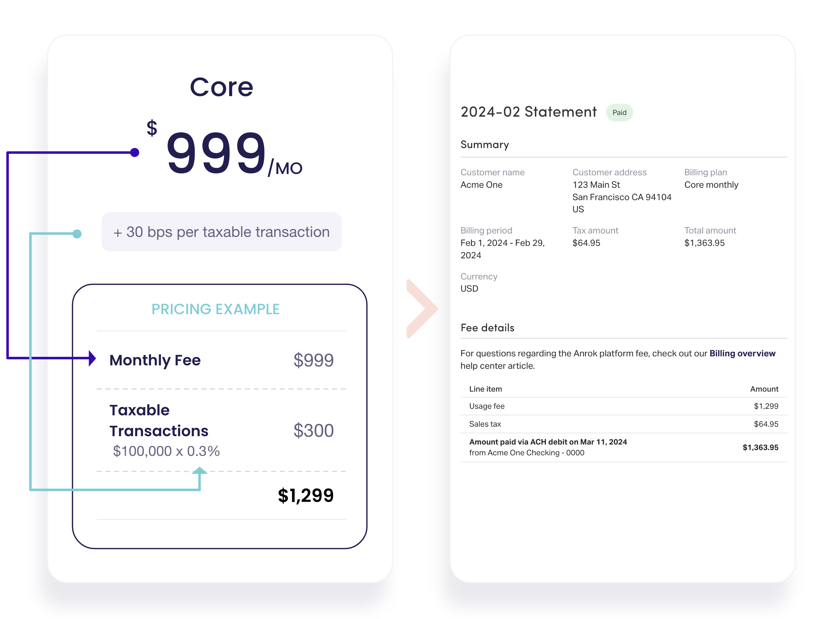Click the Sales tax line item row

(623, 424)
